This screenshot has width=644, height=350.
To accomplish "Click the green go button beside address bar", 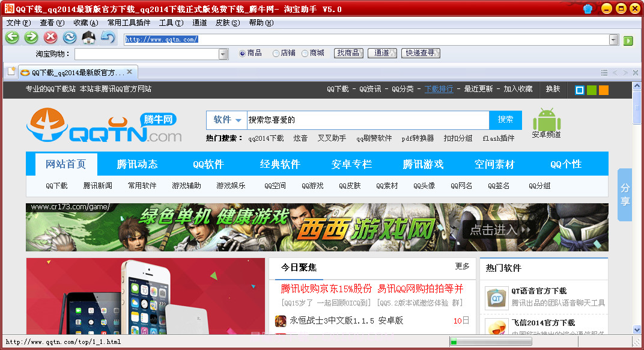I will click(627, 40).
